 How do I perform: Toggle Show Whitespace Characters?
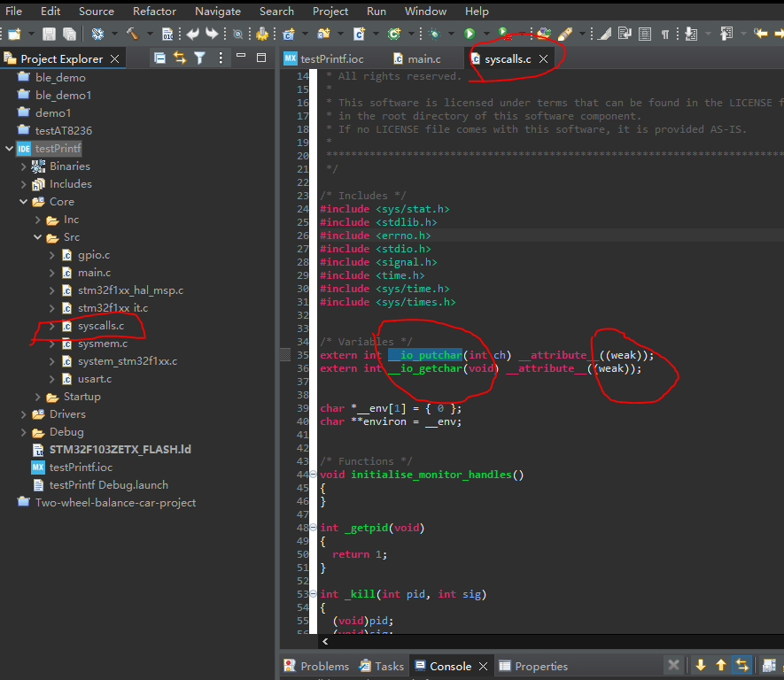664,33
